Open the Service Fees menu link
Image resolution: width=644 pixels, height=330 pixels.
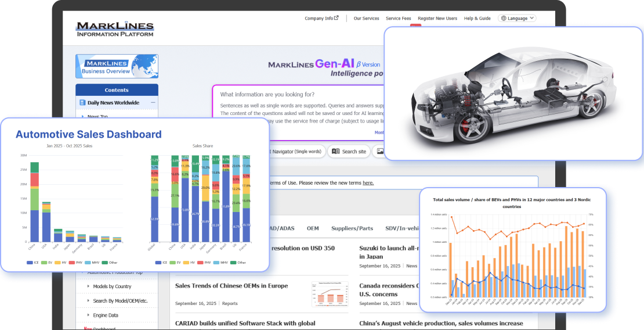click(x=398, y=19)
